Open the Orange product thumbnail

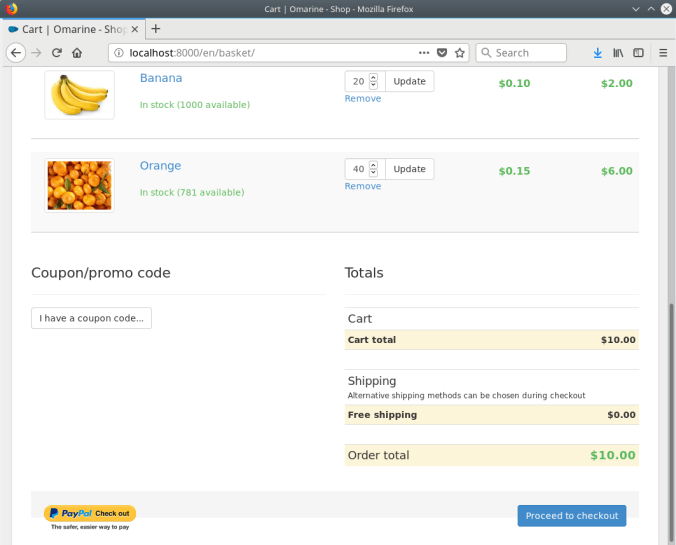[79, 185]
